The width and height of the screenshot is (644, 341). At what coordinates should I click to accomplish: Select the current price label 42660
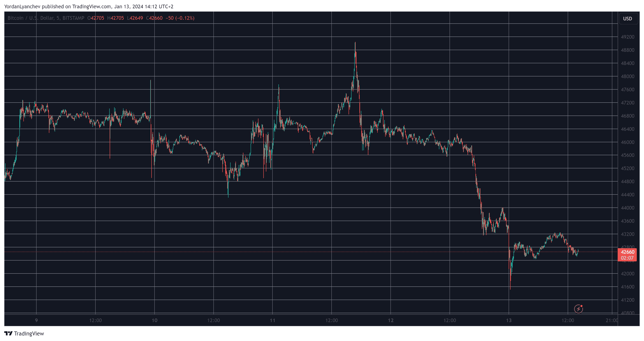pyautogui.click(x=627, y=252)
